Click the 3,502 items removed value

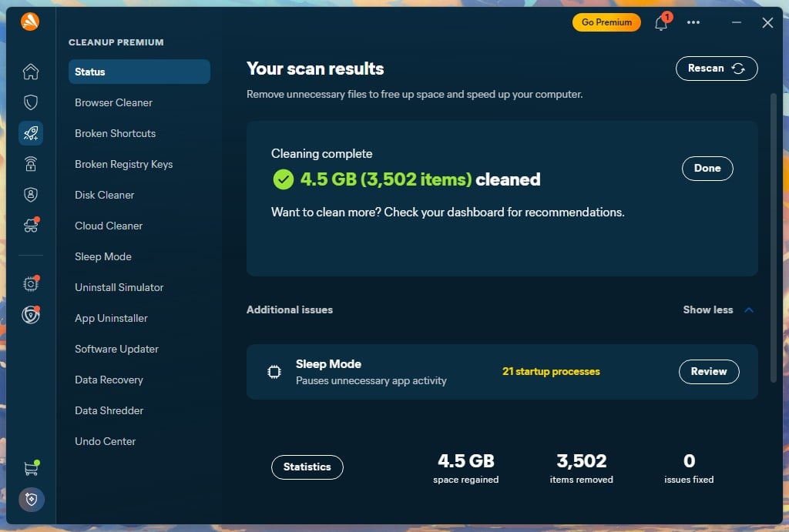pyautogui.click(x=581, y=461)
